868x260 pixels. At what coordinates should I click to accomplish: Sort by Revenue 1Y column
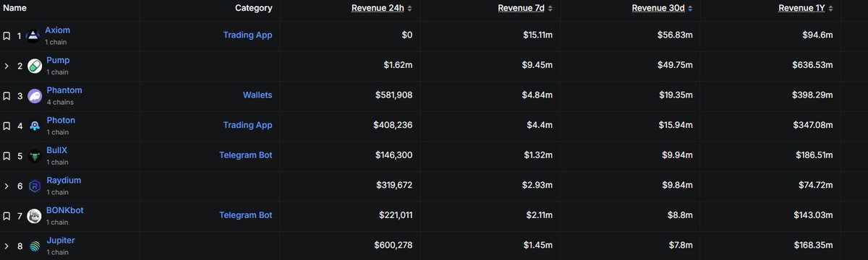tap(806, 9)
